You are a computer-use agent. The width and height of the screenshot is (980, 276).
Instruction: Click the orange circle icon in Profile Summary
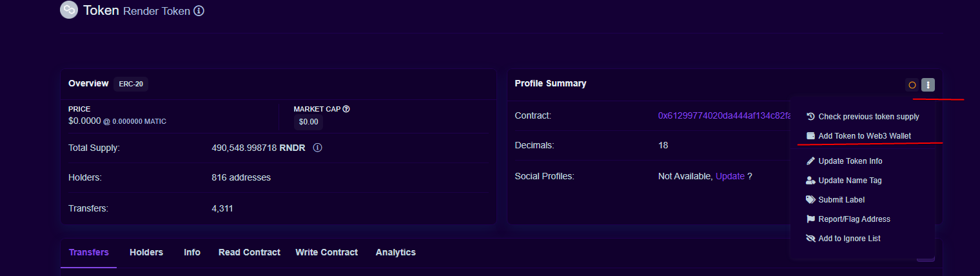click(912, 84)
